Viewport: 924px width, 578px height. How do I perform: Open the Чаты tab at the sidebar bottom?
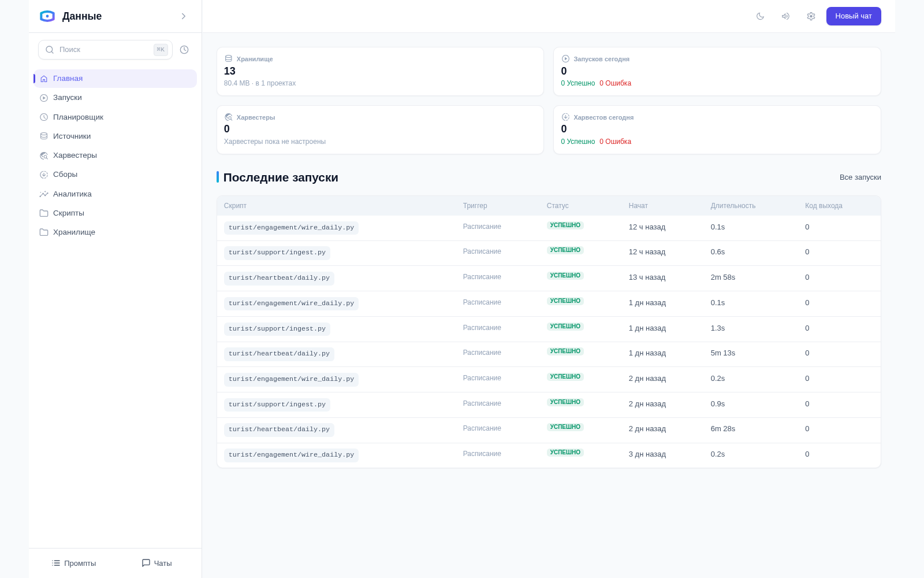[x=157, y=563]
